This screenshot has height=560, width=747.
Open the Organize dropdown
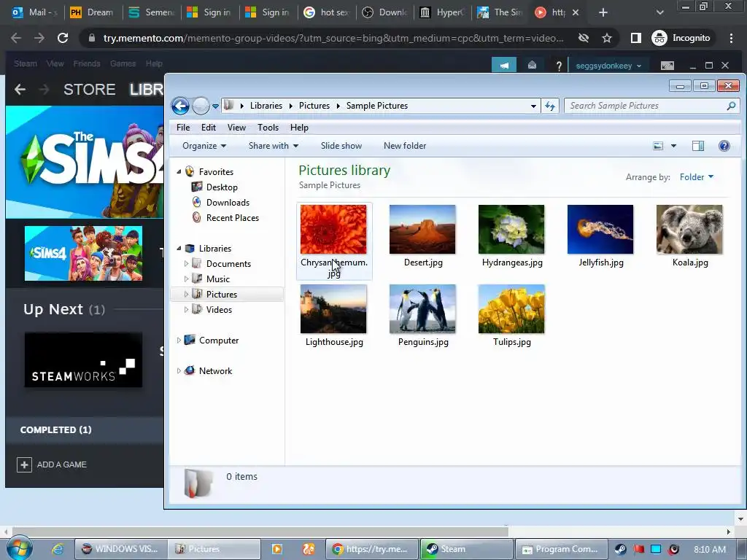tap(204, 146)
